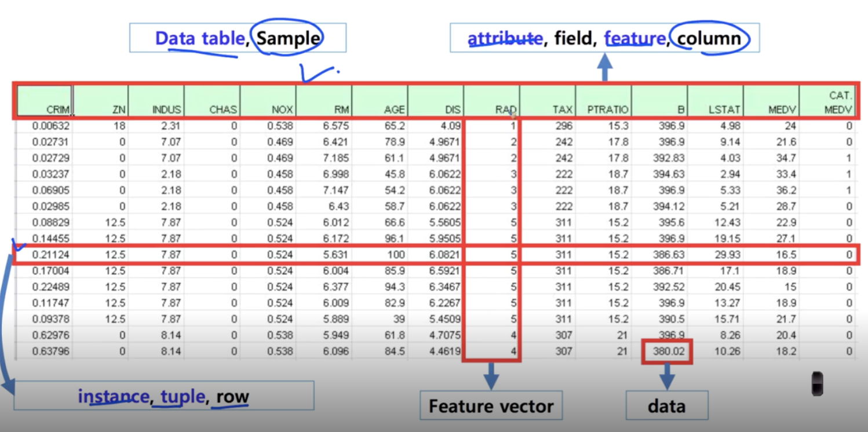Click the RAD column header
This screenshot has width=868, height=432.
pyautogui.click(x=491, y=101)
